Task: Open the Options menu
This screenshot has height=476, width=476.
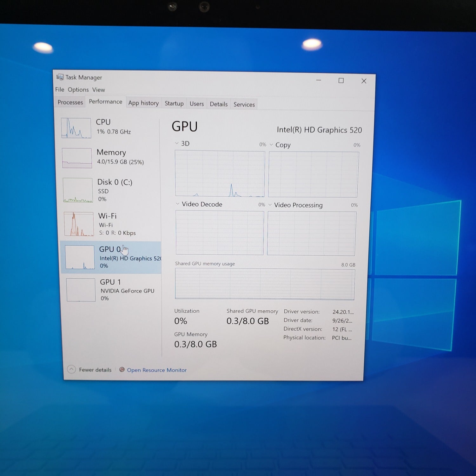Action: tap(78, 90)
